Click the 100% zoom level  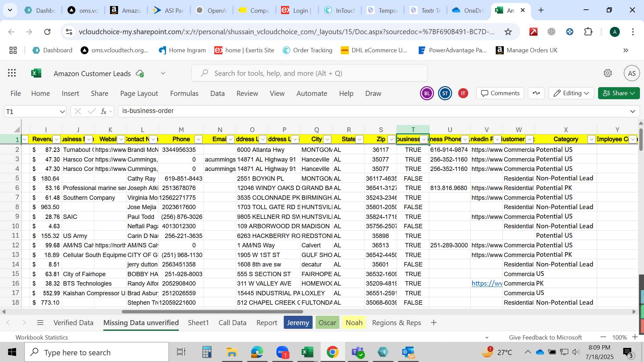pos(620,337)
